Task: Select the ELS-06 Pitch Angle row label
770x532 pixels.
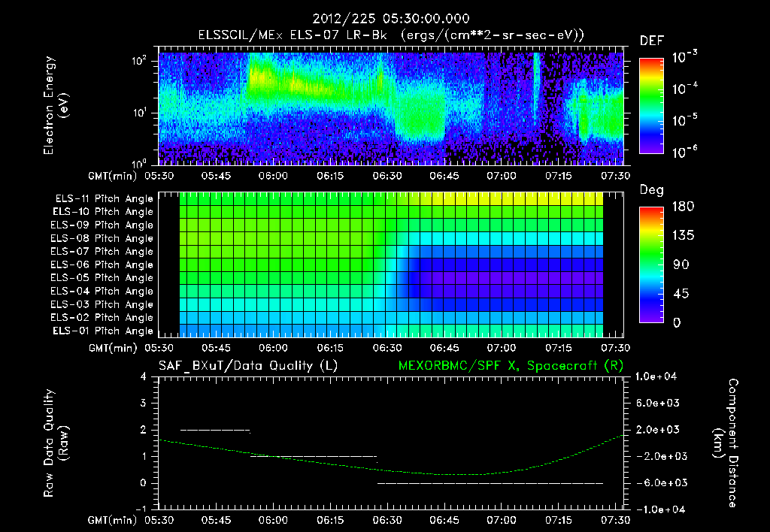Action: pyautogui.click(x=102, y=264)
